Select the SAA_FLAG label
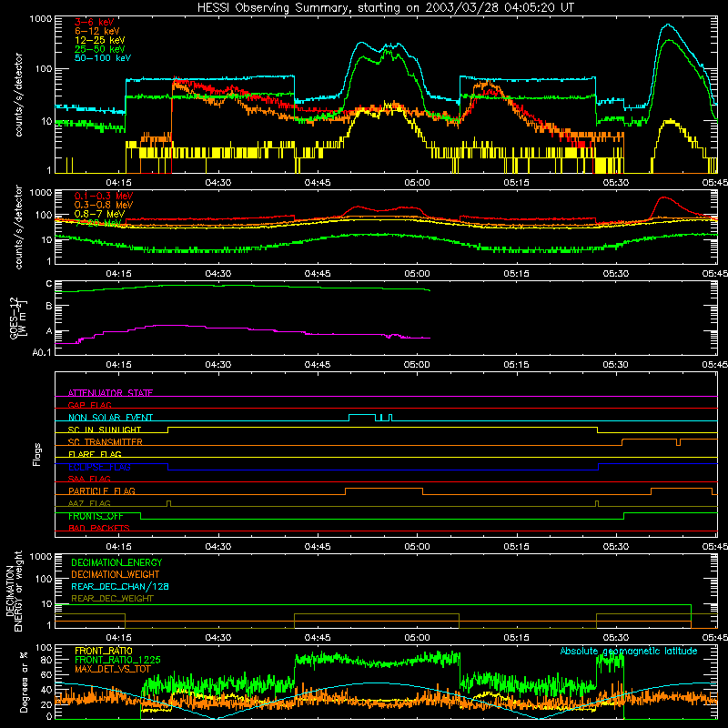Viewport: 728px width, 728px height. (x=89, y=479)
